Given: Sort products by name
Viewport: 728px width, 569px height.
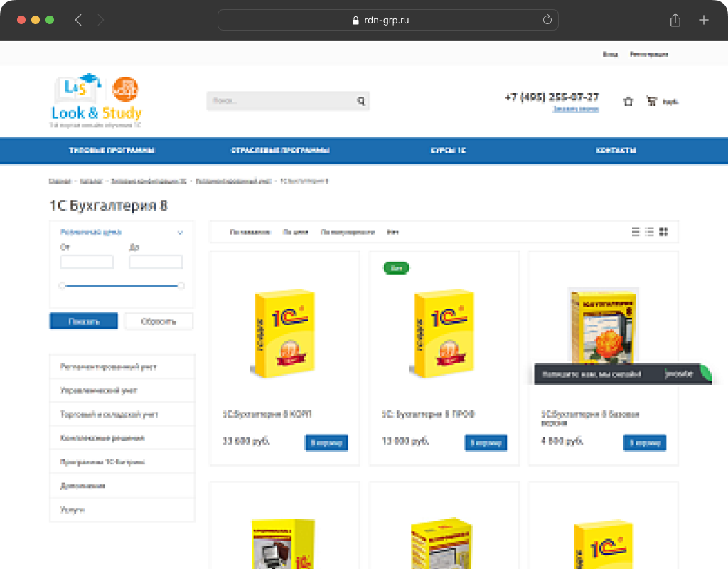Looking at the screenshot, I should (x=250, y=232).
